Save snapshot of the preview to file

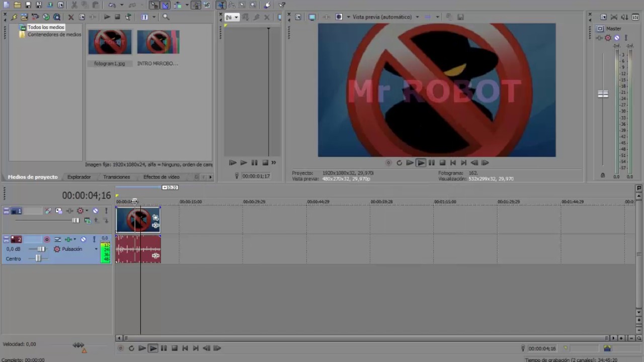pos(460,17)
